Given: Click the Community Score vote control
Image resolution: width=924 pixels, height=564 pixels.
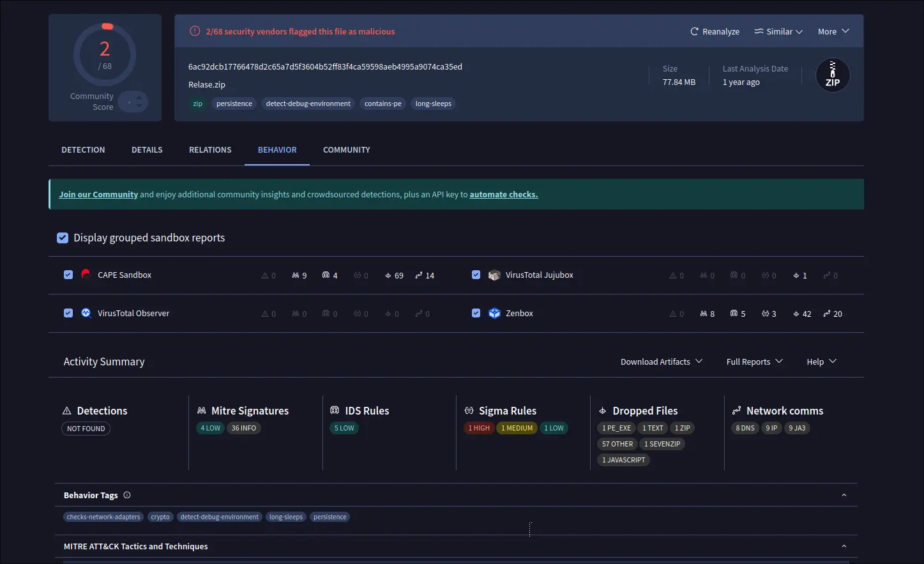Looking at the screenshot, I should pyautogui.click(x=133, y=102).
